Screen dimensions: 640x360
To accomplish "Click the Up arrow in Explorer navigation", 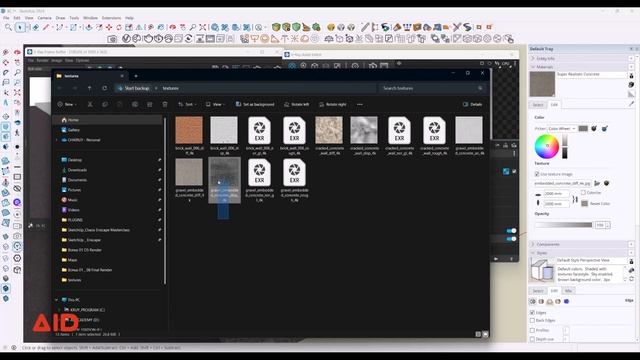I will click(89, 88).
